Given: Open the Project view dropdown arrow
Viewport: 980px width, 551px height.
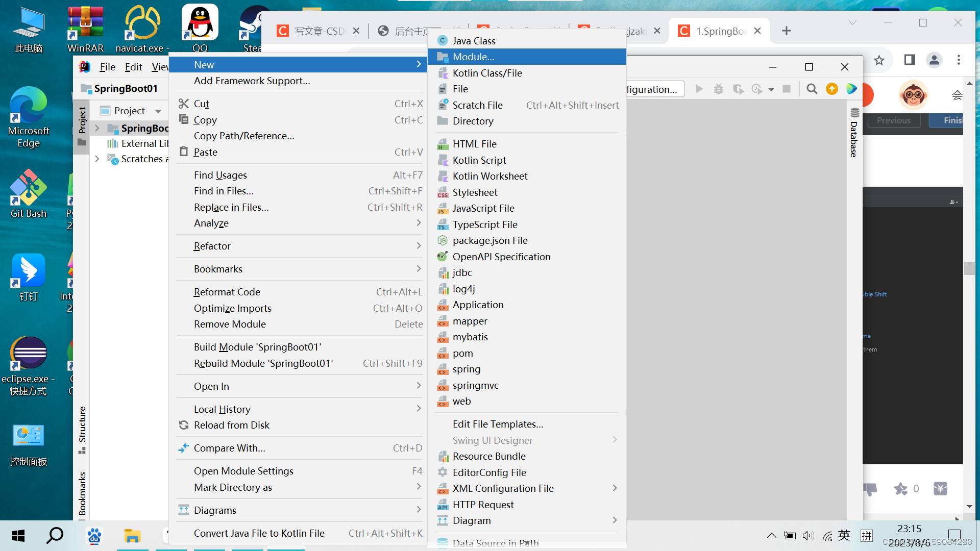Looking at the screenshot, I should (158, 111).
